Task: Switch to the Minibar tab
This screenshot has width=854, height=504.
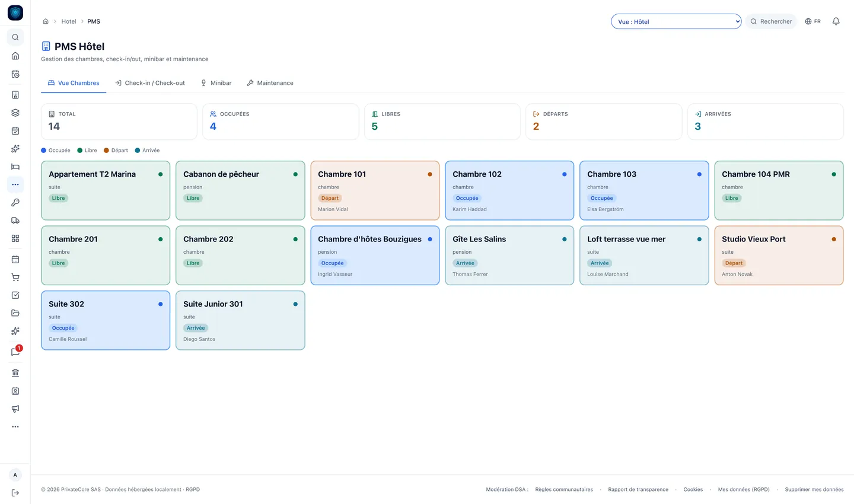Action: 216,83
